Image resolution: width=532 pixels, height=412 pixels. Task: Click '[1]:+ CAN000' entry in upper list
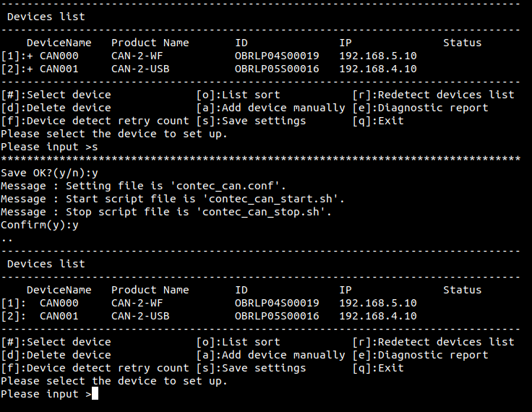point(40,56)
